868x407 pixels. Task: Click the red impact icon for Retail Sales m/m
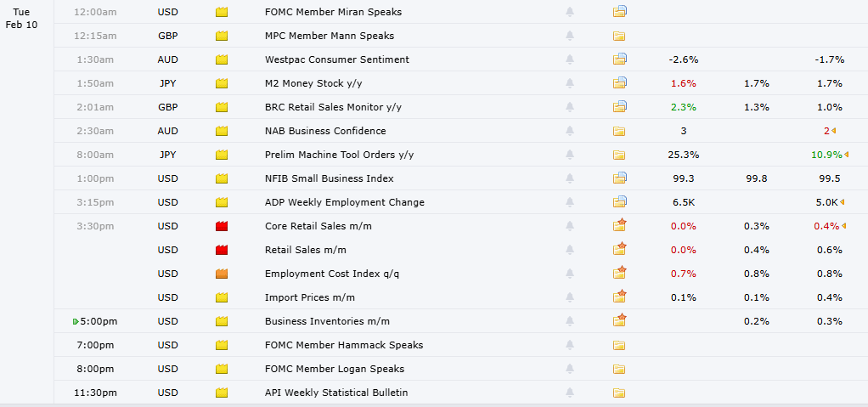pyautogui.click(x=223, y=250)
